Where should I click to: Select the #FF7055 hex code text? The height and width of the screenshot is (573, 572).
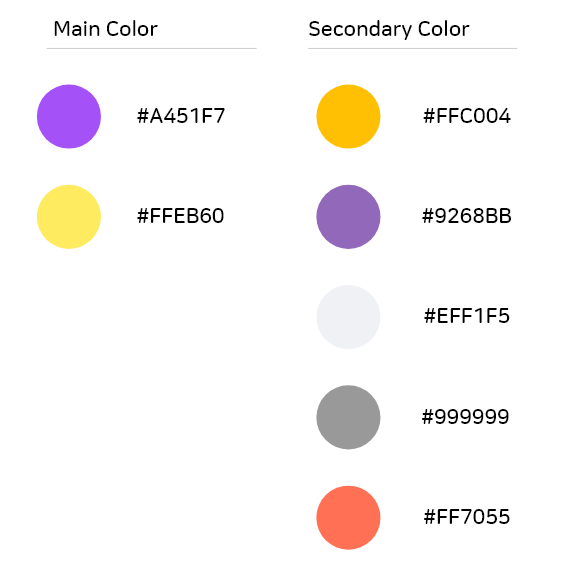[x=467, y=516]
